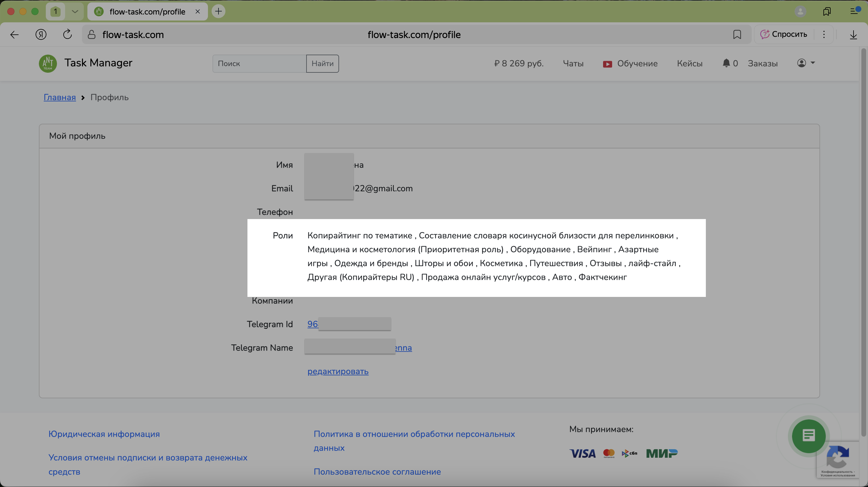
Task: Bookmark this page icon in address bar
Action: click(737, 34)
